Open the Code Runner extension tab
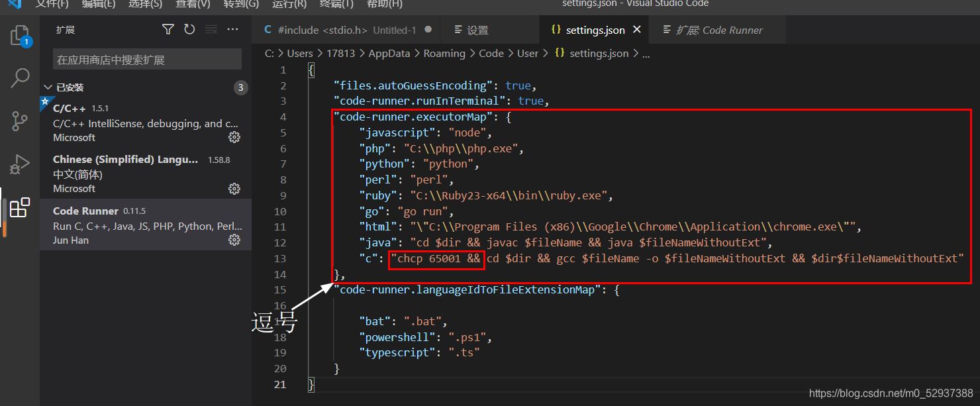The image size is (980, 406). (718, 30)
